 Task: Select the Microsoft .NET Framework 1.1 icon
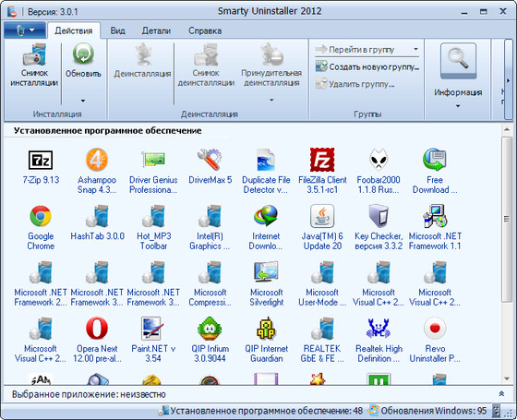tap(435, 216)
